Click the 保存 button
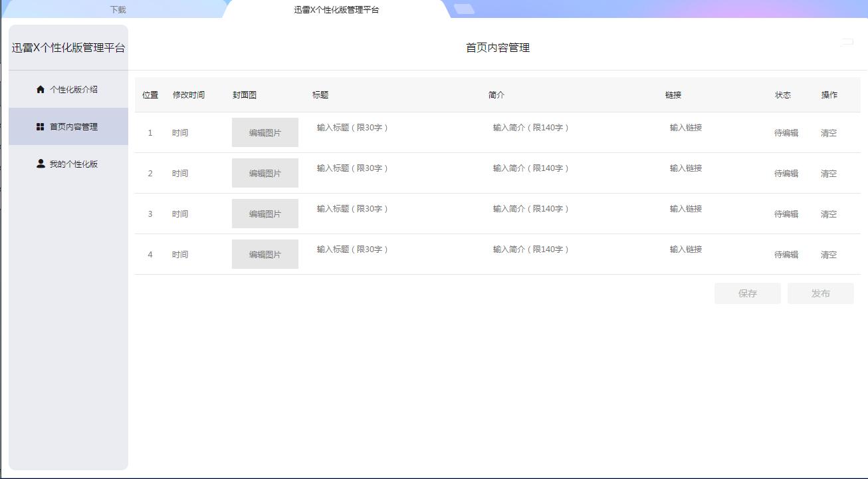868x479 pixels. (747, 293)
